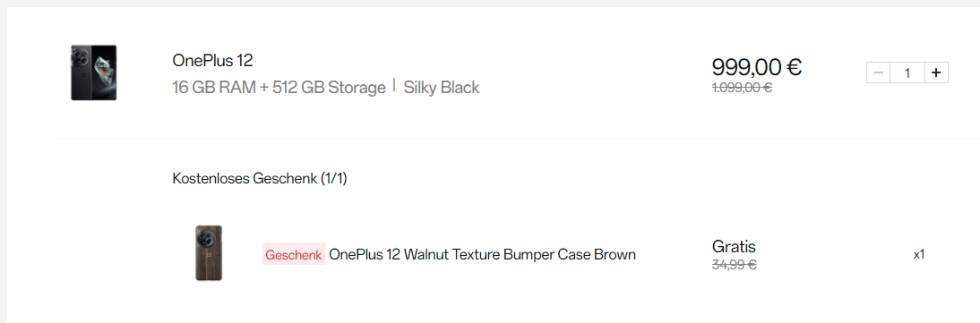Click the red Geschenk badge
This screenshot has height=323, width=980.
pos(294,254)
